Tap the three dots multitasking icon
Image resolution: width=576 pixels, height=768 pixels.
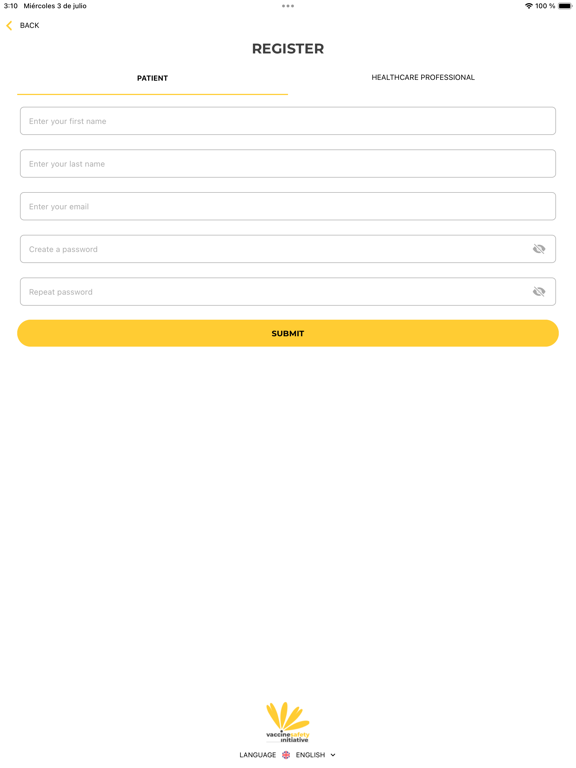[288, 6]
